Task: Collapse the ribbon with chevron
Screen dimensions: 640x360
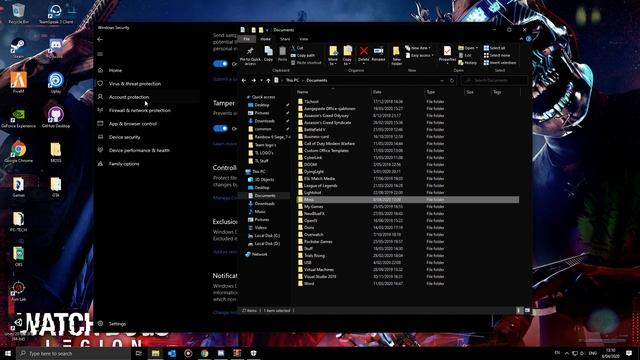Action: click(521, 39)
